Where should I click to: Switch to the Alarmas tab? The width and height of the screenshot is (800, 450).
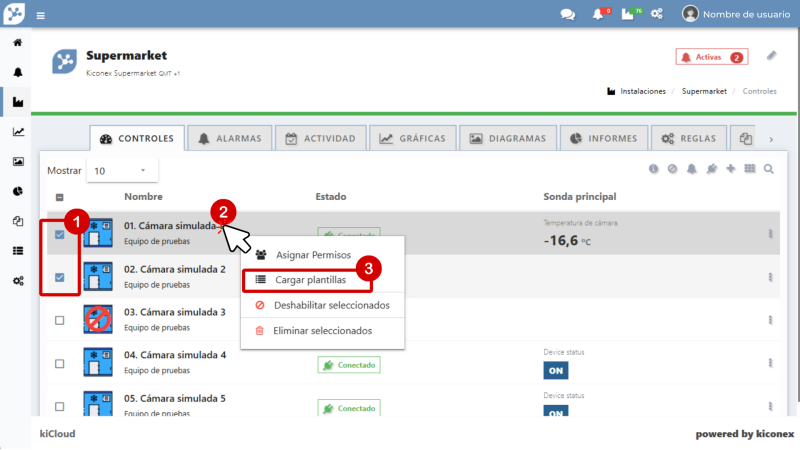pos(230,139)
